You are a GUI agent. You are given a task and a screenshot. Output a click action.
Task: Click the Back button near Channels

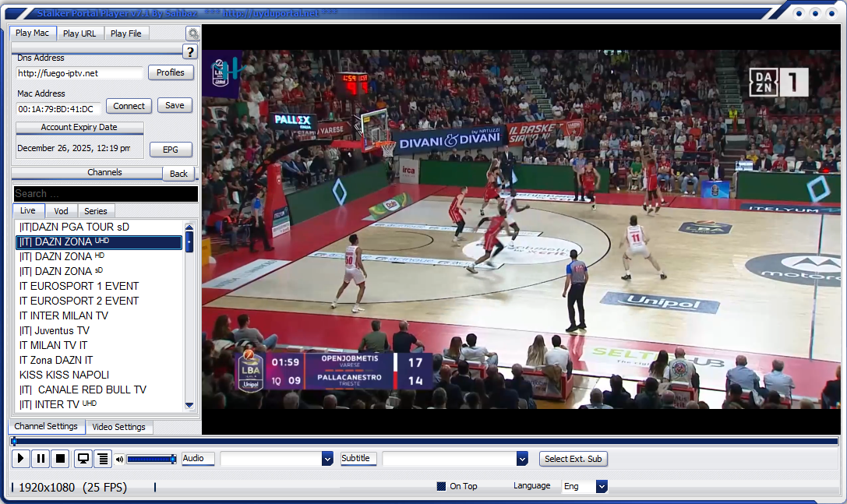coord(178,174)
